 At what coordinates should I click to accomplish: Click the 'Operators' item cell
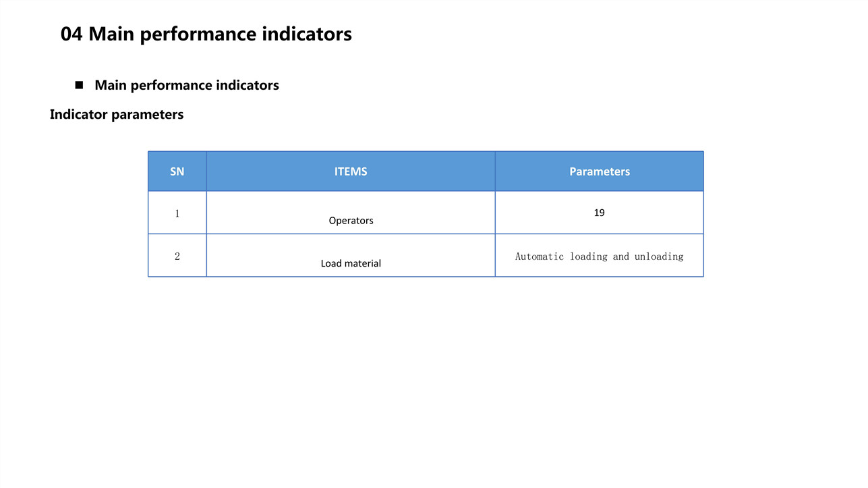click(x=351, y=213)
